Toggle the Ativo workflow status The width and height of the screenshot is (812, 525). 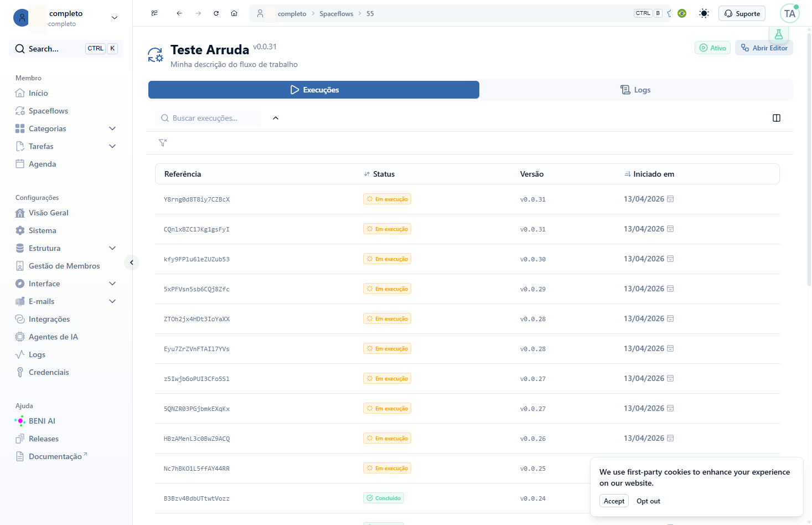pyautogui.click(x=713, y=48)
